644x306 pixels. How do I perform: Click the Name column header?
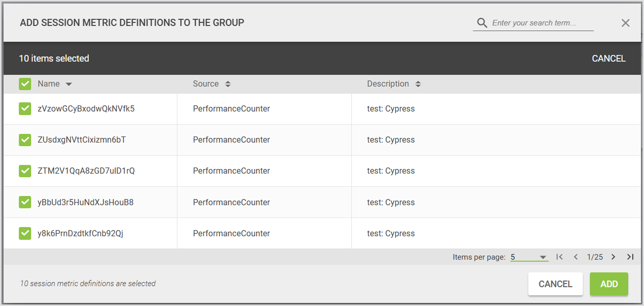[x=48, y=84]
